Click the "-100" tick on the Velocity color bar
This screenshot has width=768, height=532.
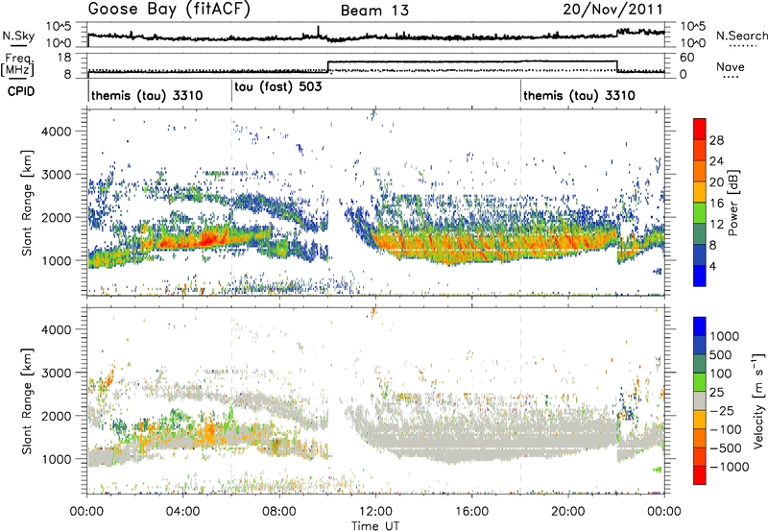click(x=726, y=429)
